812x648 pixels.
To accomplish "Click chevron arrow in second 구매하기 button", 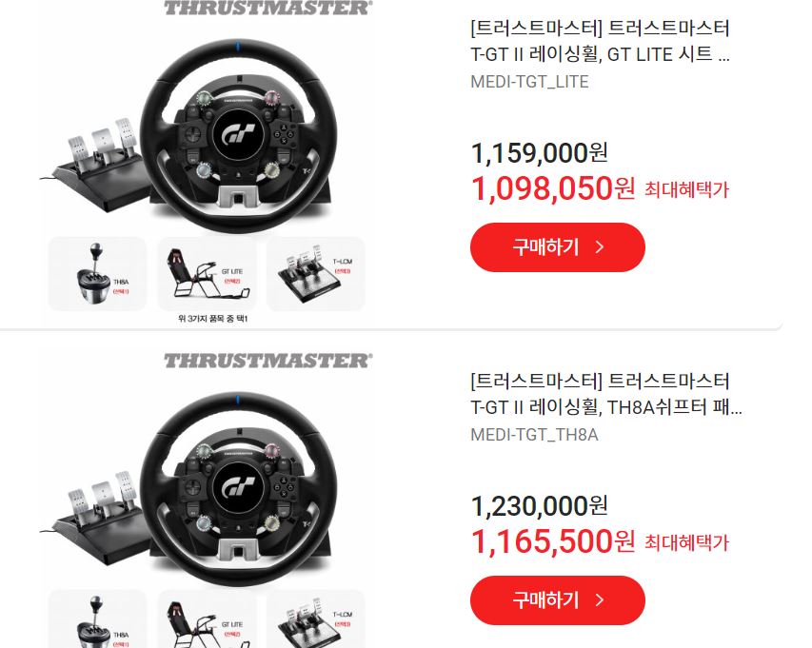I will 600,599.
